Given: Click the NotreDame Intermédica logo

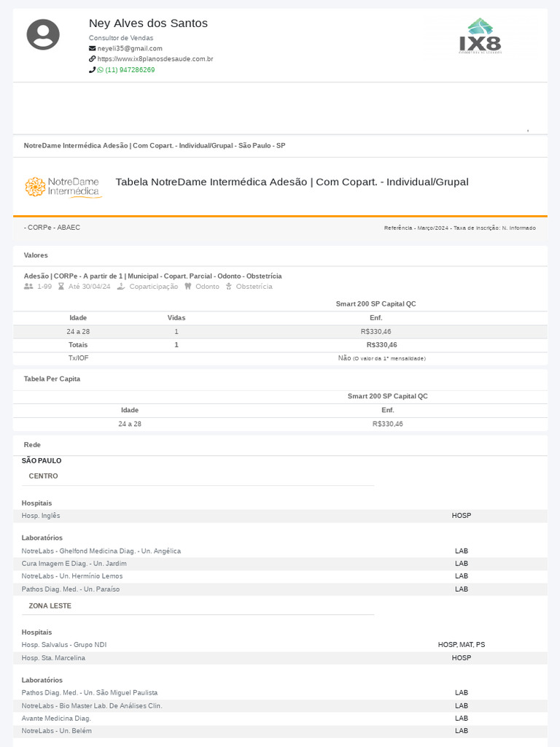Looking at the screenshot, I should point(63,187).
